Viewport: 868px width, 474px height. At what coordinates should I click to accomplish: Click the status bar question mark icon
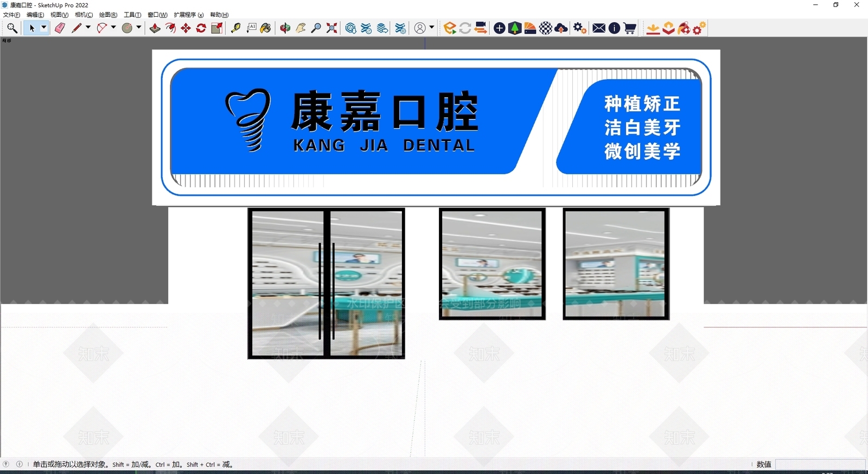[x=6, y=464]
